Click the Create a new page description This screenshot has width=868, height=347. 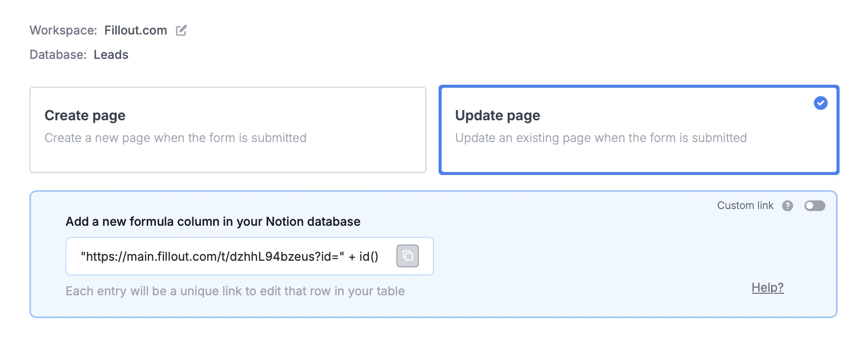pyautogui.click(x=175, y=138)
